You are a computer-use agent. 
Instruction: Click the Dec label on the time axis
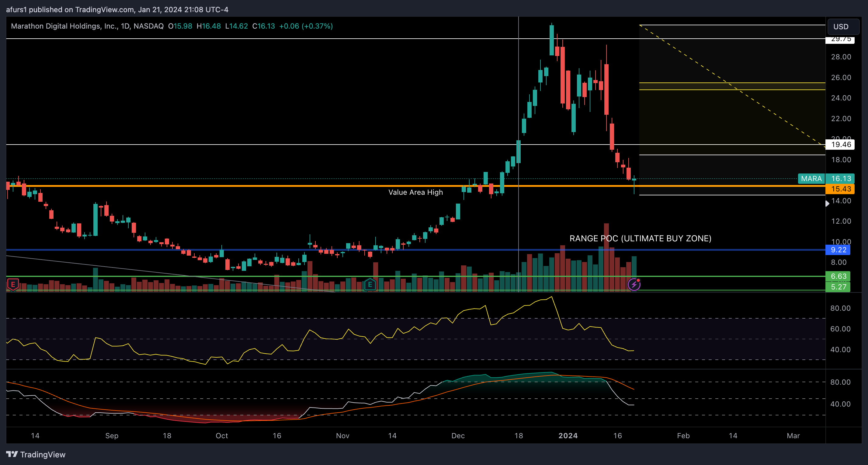tap(458, 436)
